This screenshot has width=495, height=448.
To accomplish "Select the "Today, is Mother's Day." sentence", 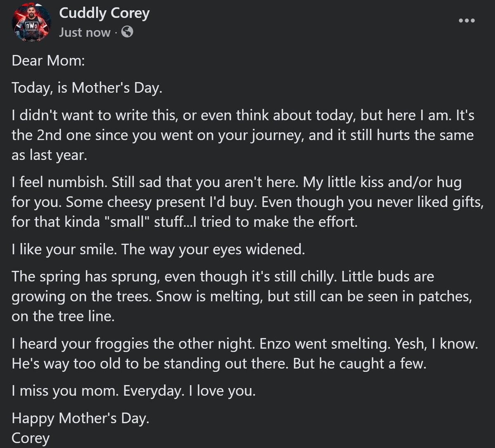I will (x=85, y=89).
